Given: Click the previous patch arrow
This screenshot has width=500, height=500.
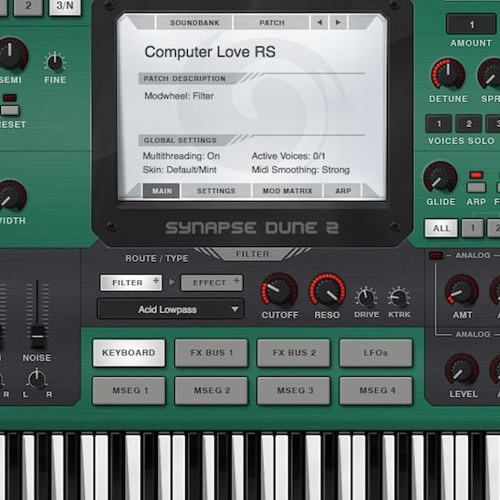Looking at the screenshot, I should tap(319, 23).
